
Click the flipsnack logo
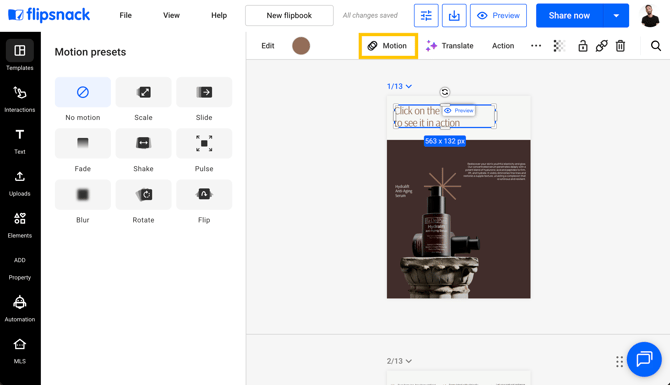pyautogui.click(x=49, y=15)
